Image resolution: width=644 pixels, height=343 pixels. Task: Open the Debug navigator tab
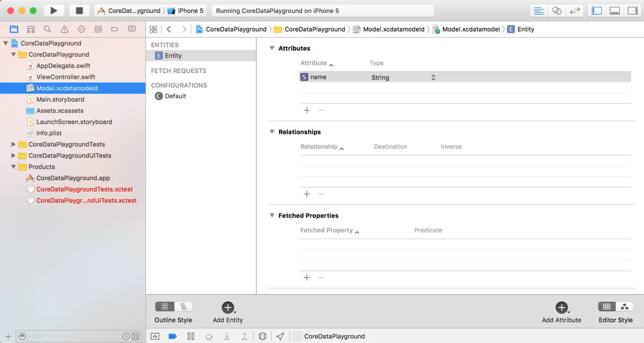pos(98,29)
